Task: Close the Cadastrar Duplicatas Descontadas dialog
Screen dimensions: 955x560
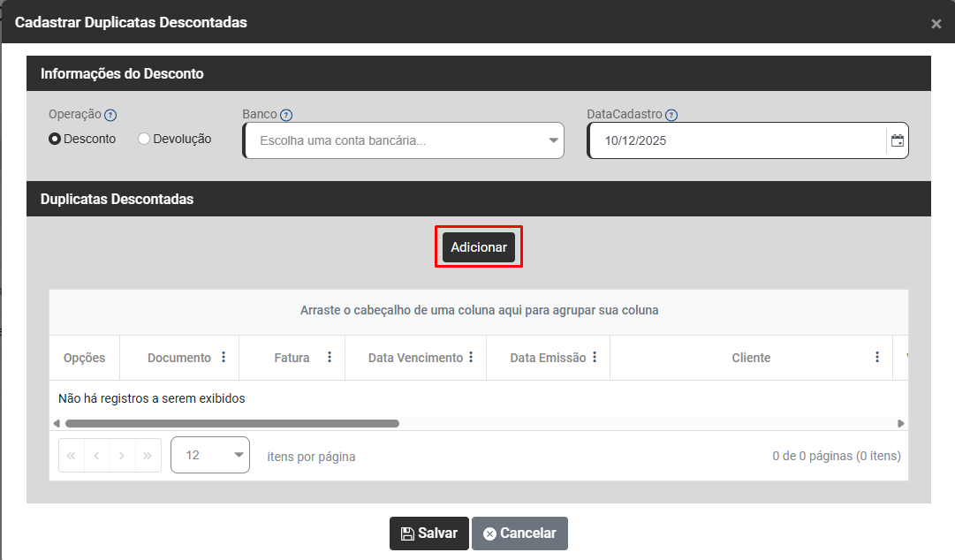Action: (936, 24)
